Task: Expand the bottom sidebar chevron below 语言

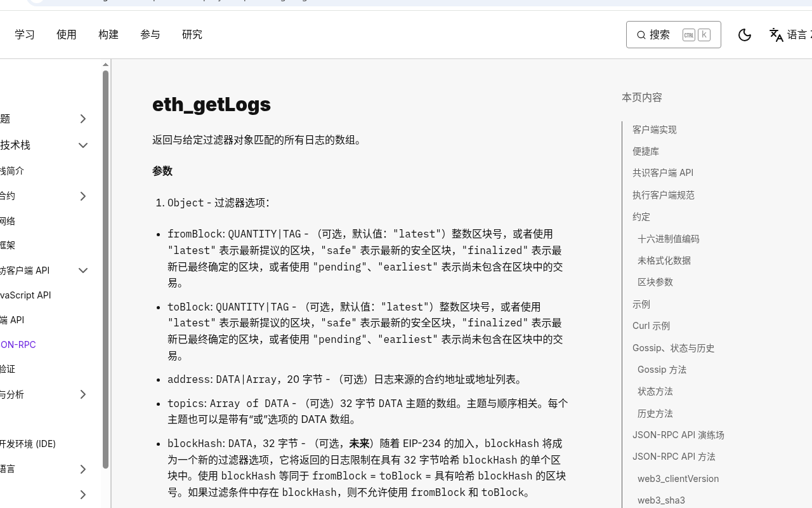Action: 82,495
